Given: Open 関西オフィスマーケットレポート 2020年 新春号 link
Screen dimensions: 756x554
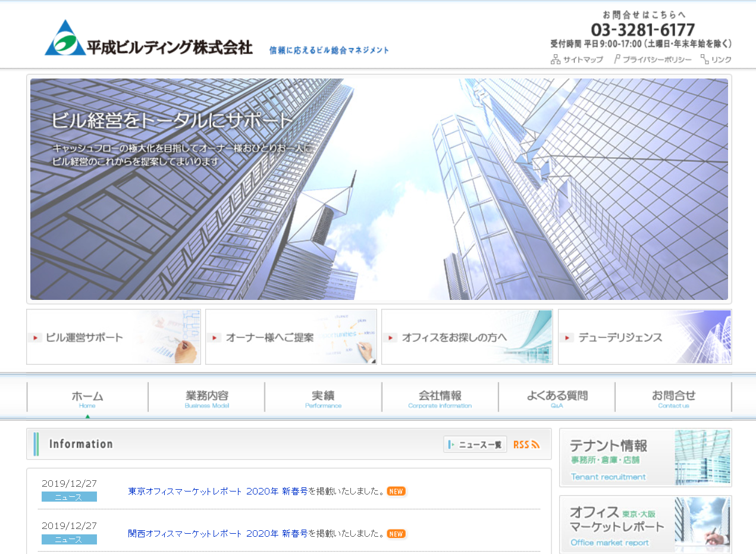Looking at the screenshot, I should (x=218, y=534).
